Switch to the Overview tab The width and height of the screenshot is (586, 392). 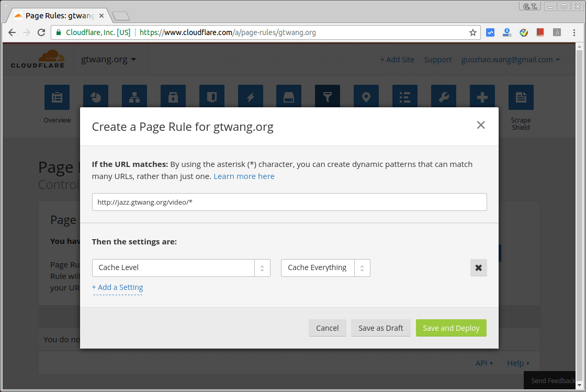pyautogui.click(x=57, y=97)
